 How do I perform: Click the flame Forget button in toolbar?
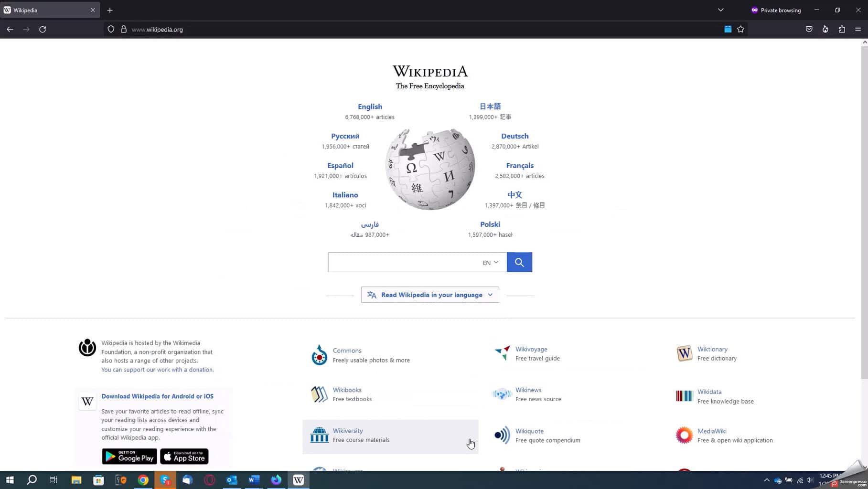click(x=825, y=29)
